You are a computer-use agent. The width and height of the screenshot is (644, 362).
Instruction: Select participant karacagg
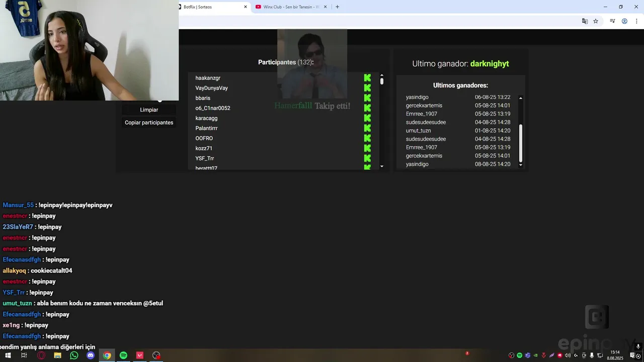[206, 118]
